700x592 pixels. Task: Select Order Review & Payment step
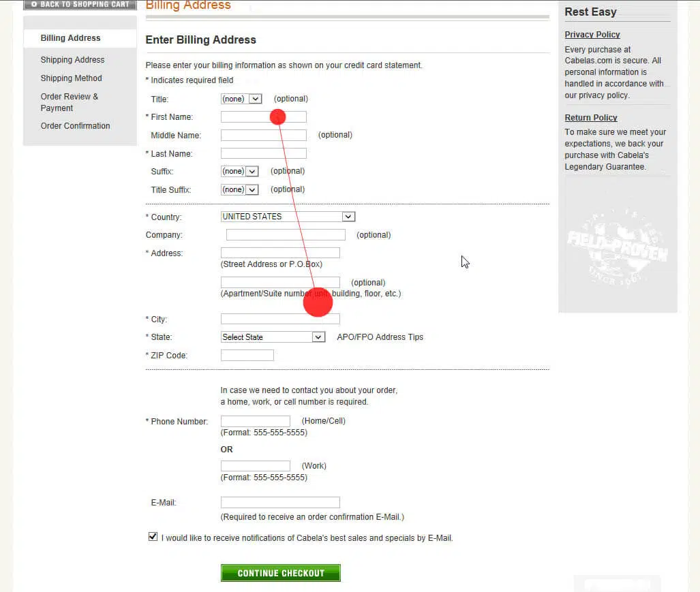point(69,102)
